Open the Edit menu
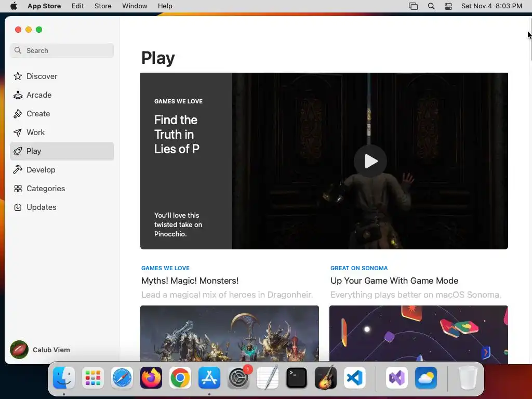Viewport: 532px width, 399px height. 78,6
